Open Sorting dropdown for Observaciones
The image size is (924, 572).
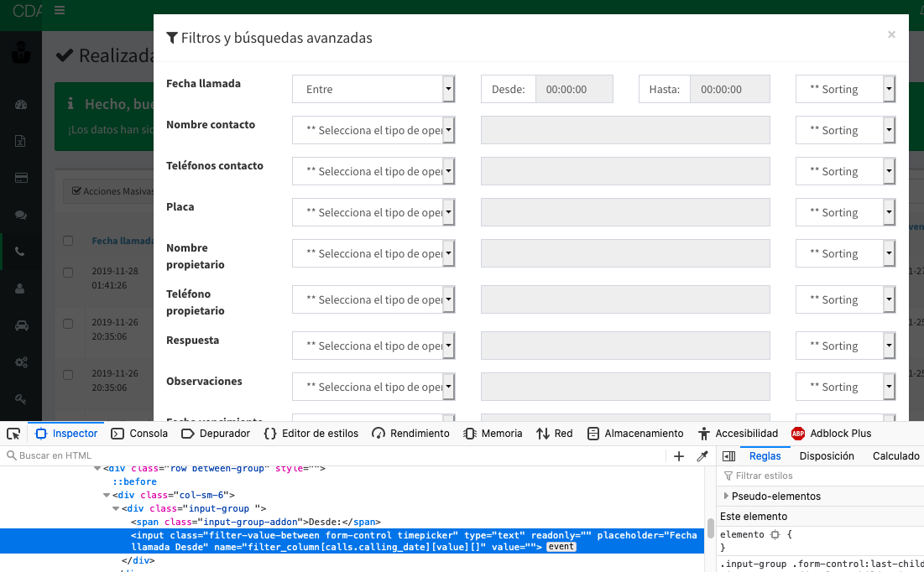(x=846, y=387)
